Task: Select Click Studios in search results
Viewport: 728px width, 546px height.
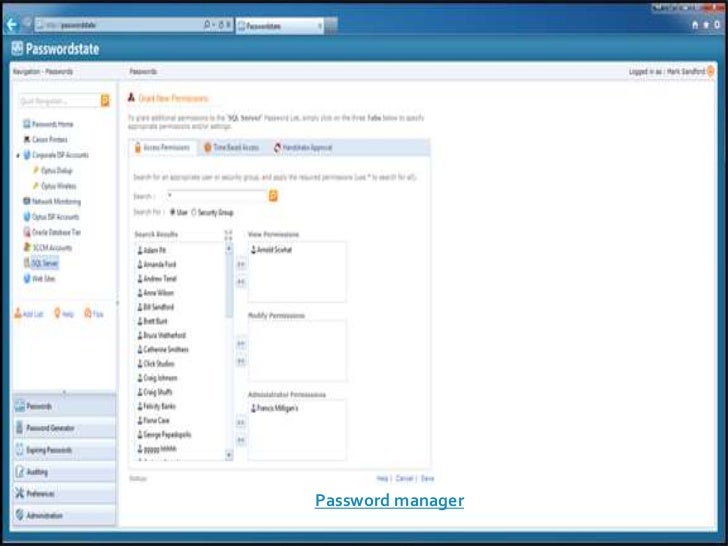Action: pos(156,364)
